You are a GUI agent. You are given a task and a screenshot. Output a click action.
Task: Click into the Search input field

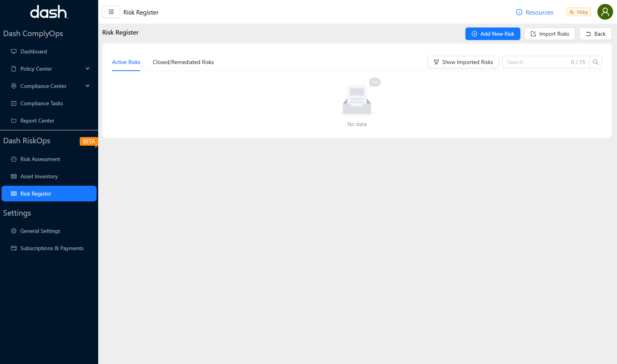(x=536, y=62)
